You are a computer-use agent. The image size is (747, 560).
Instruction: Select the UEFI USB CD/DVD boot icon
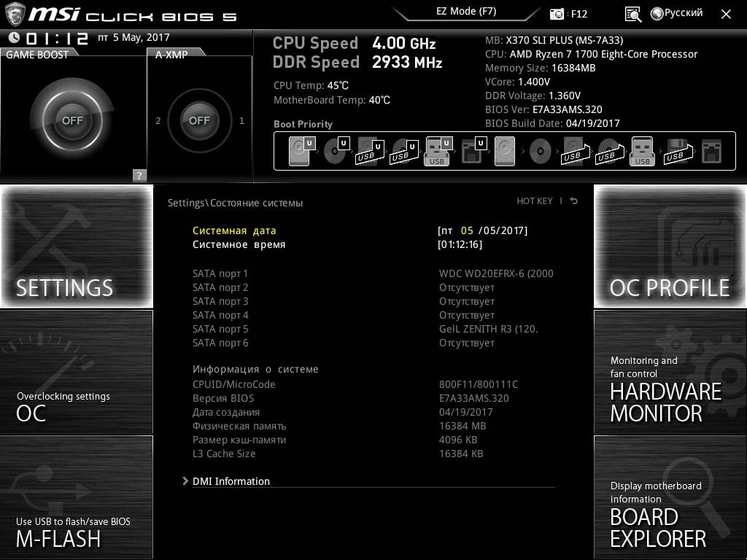(x=405, y=151)
